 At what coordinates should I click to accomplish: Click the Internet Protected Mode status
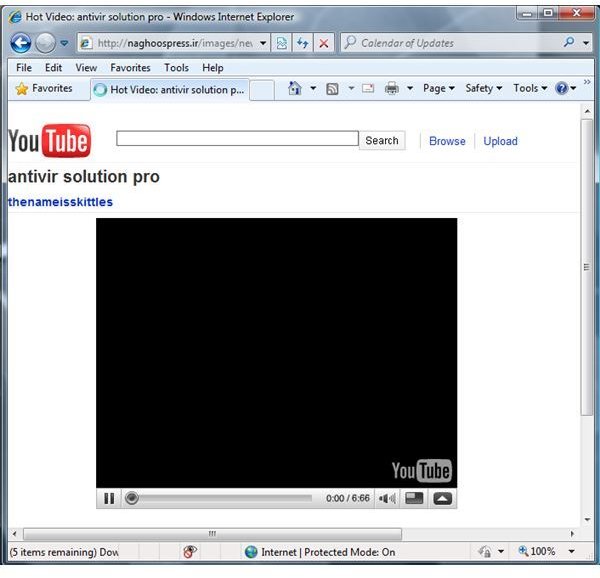[x=320, y=552]
